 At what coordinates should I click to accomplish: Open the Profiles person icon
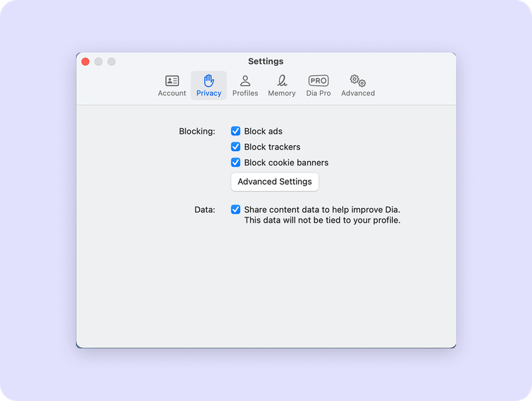coord(245,80)
